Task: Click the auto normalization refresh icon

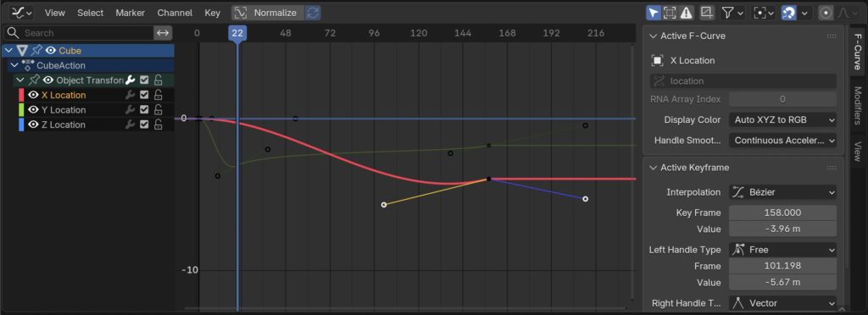Action: [x=313, y=13]
